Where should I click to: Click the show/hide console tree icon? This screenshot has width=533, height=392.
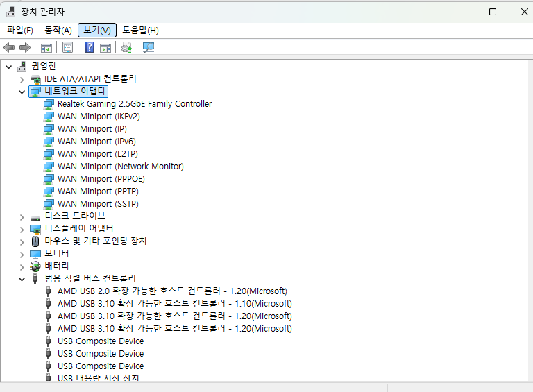(46, 47)
